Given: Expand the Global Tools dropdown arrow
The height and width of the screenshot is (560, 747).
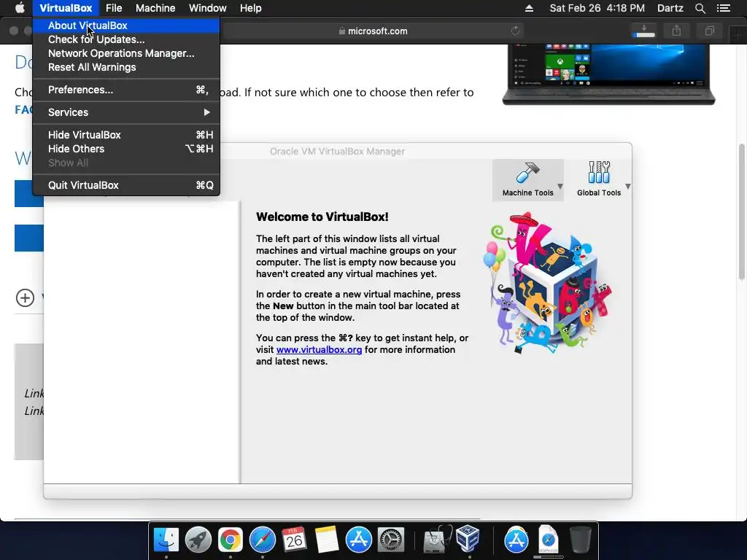Looking at the screenshot, I should tap(628, 186).
